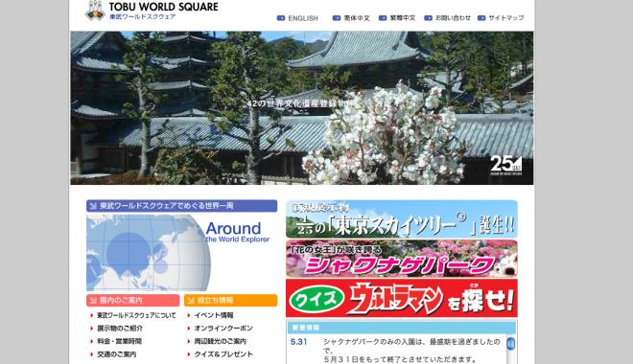The height and width of the screenshot is (364, 633).
Task: Open 交通のご案内 link
Action: [117, 354]
